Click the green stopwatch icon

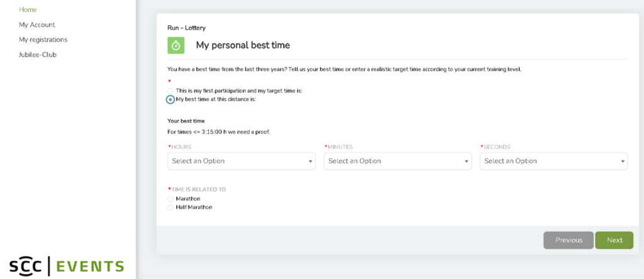[x=176, y=45]
